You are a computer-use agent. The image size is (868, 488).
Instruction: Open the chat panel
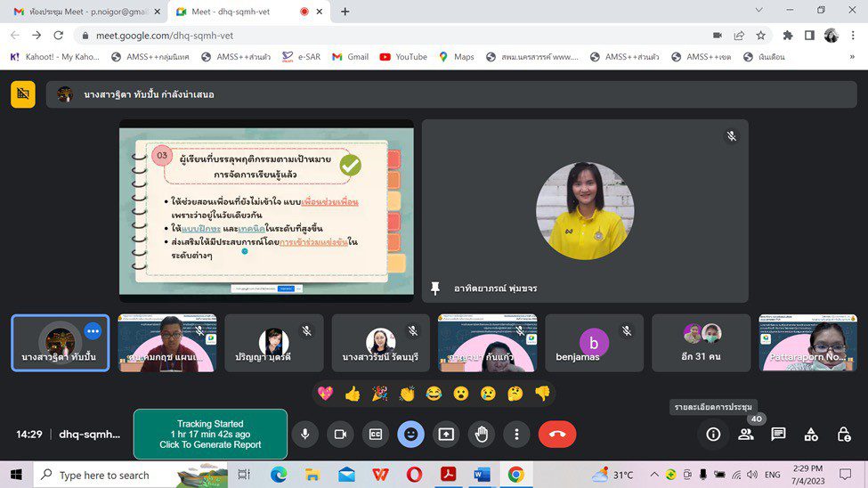coord(778,435)
